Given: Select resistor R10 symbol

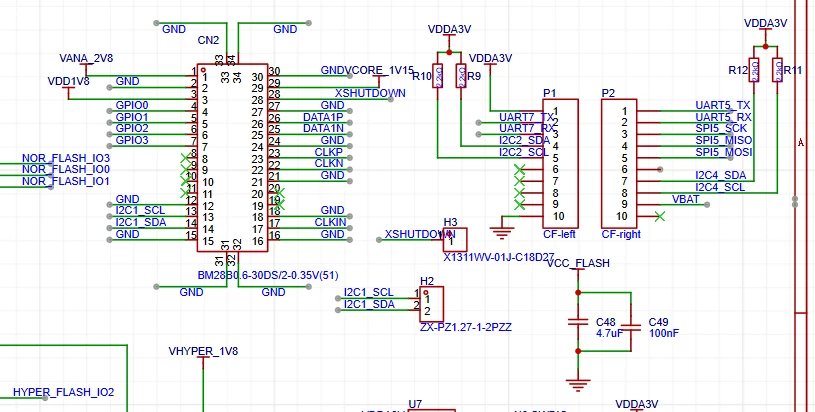Looking at the screenshot, I should 438,76.
